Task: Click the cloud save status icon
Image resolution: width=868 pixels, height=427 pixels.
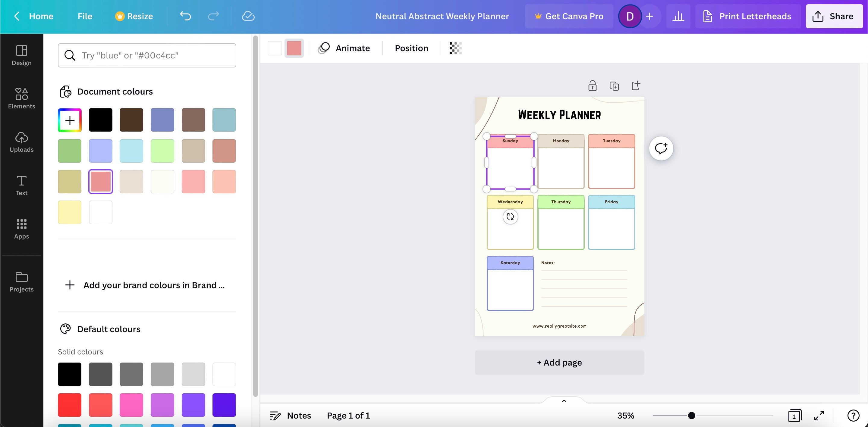Action: [x=248, y=16]
